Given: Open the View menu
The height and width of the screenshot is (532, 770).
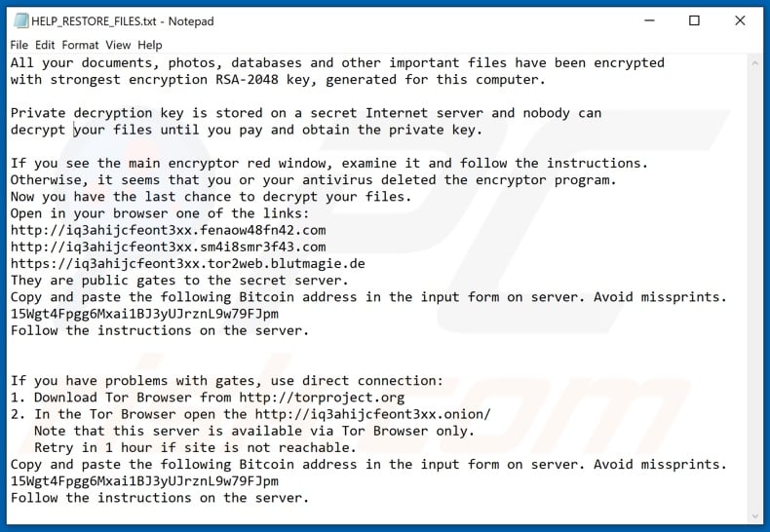Looking at the screenshot, I should click(118, 45).
